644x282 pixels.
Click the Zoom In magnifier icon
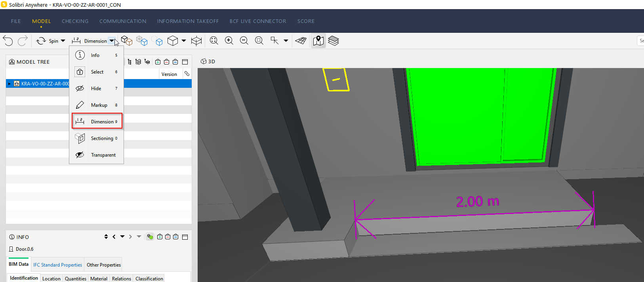[229, 41]
